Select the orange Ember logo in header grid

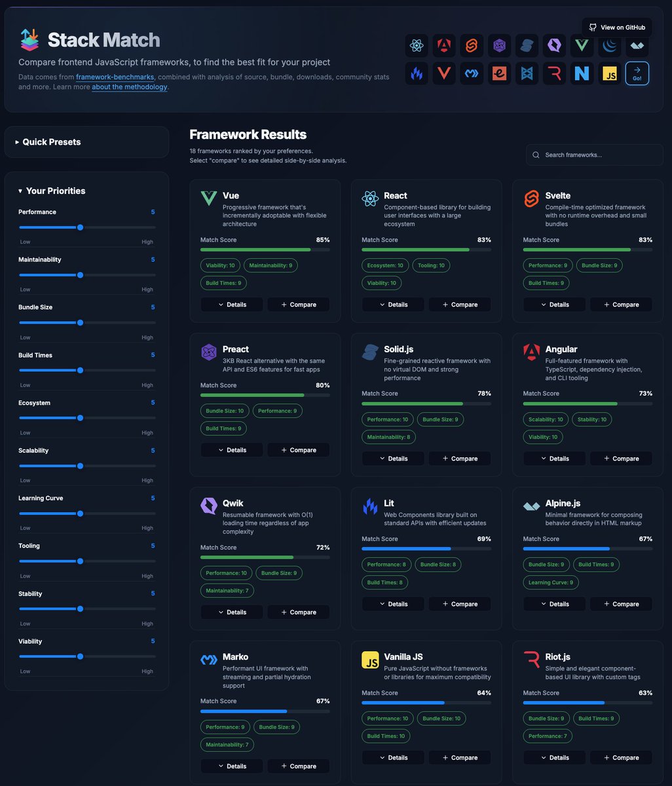coord(499,73)
